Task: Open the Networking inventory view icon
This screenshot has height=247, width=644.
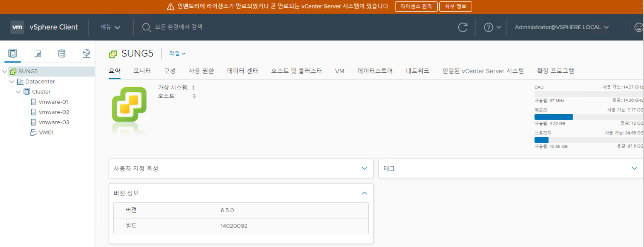Action: [86, 53]
